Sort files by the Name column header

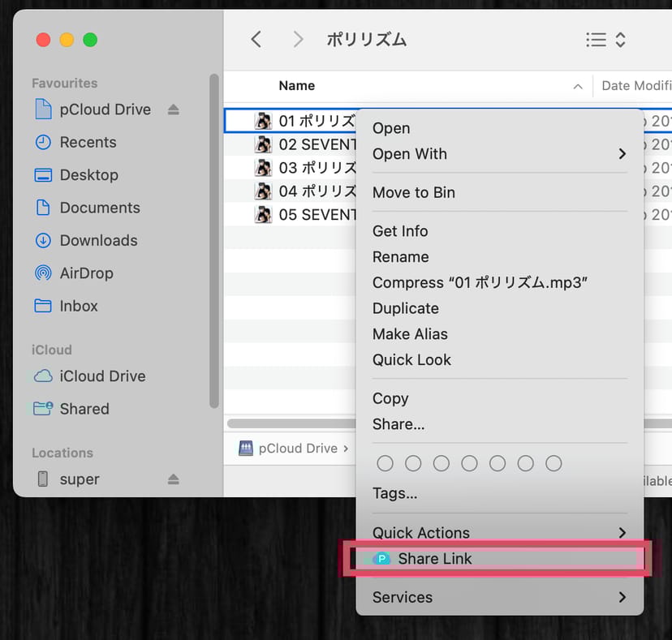coord(297,86)
